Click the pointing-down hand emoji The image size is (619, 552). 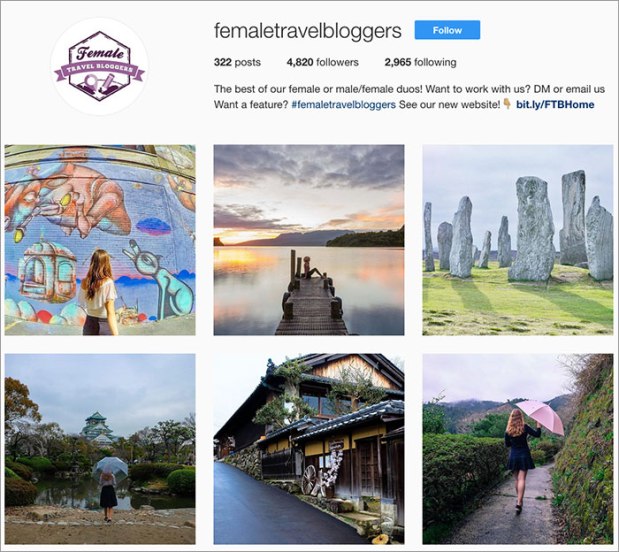click(x=507, y=104)
